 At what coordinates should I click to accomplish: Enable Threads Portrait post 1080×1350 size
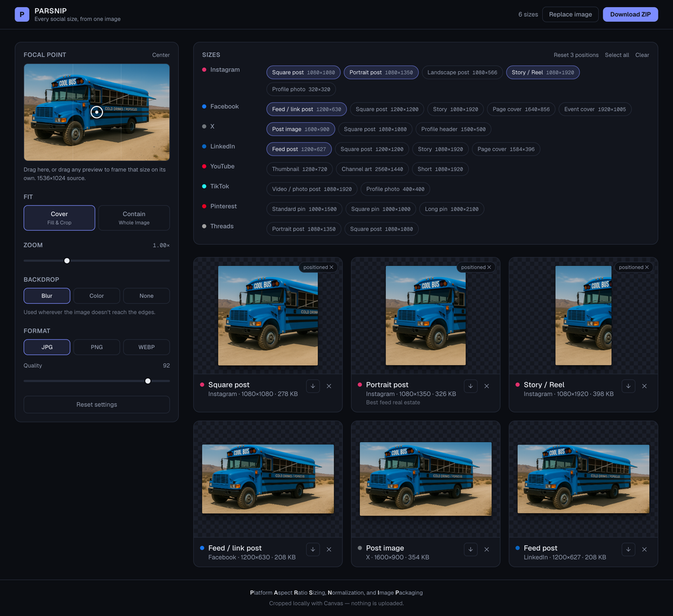pos(304,229)
